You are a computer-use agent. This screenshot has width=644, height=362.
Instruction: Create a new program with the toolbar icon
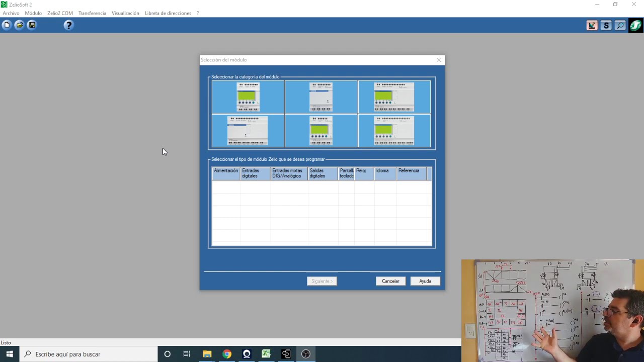click(7, 25)
